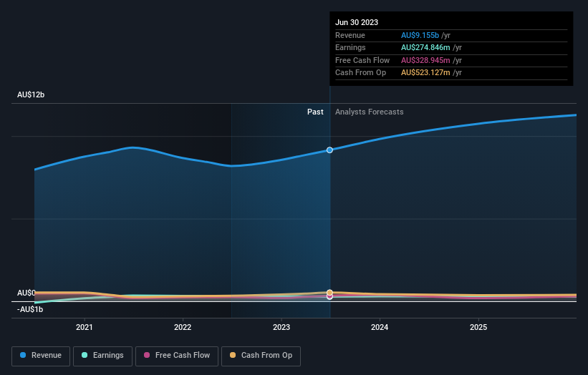Click the 'Analysts Forecasts' label

point(370,112)
